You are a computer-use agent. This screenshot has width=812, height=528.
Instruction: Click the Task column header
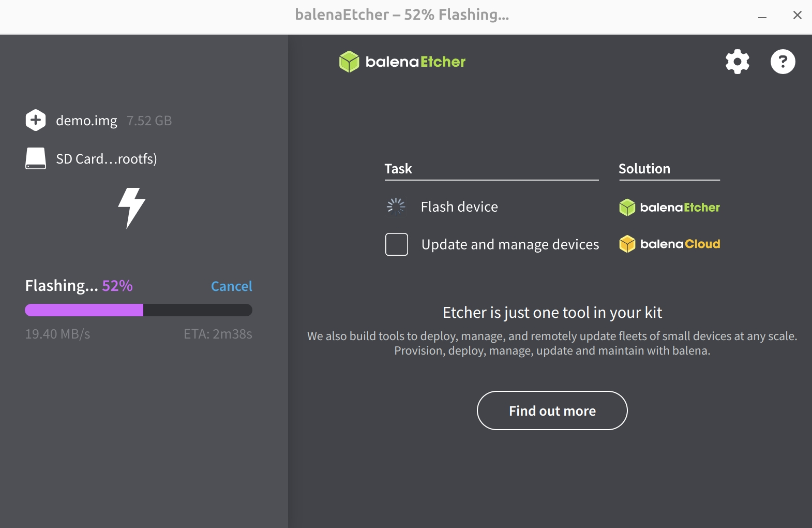(398, 169)
